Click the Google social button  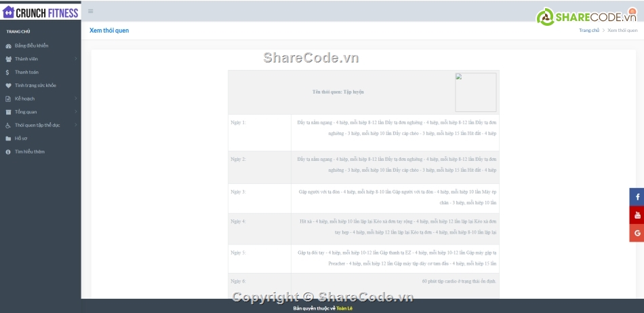click(637, 233)
